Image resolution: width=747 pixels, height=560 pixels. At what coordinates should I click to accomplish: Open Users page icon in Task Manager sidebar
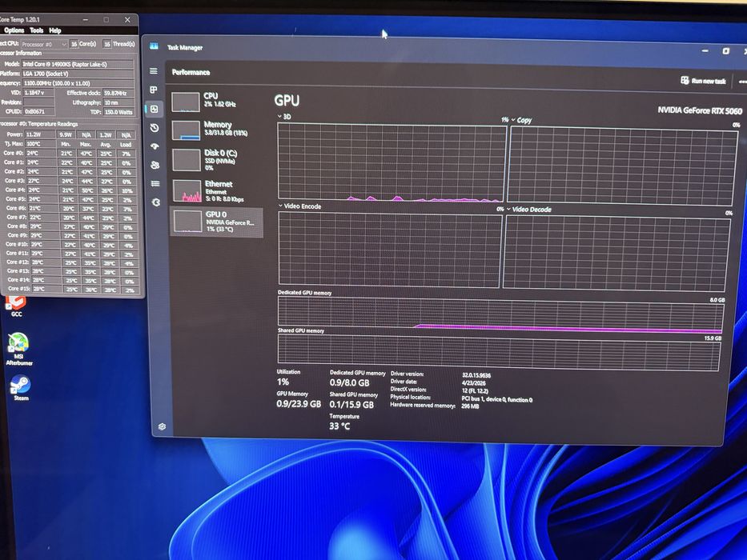click(155, 165)
